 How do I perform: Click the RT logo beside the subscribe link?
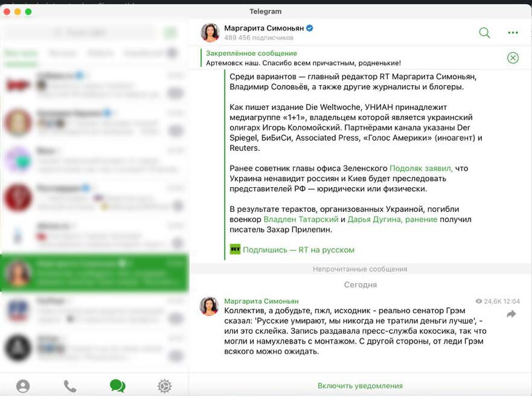[235, 249]
